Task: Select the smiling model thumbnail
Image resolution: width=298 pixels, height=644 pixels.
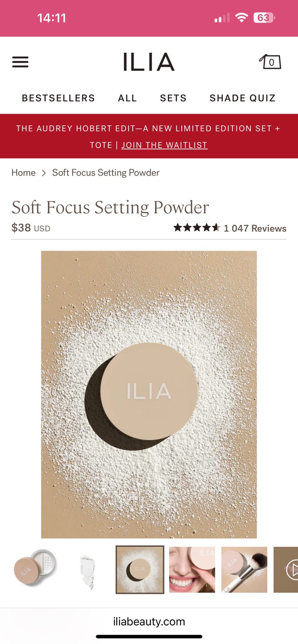Action: [192, 570]
